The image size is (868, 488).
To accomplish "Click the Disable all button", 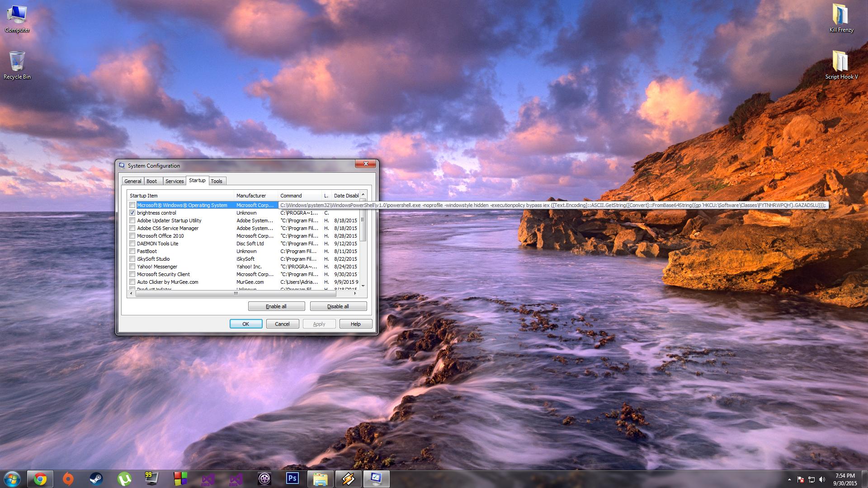I will point(338,306).
